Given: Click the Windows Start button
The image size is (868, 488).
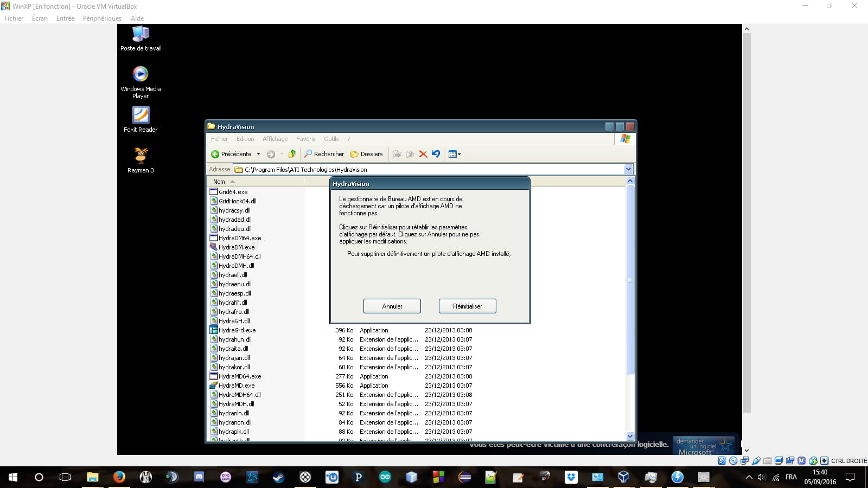Looking at the screenshot, I should (13, 477).
